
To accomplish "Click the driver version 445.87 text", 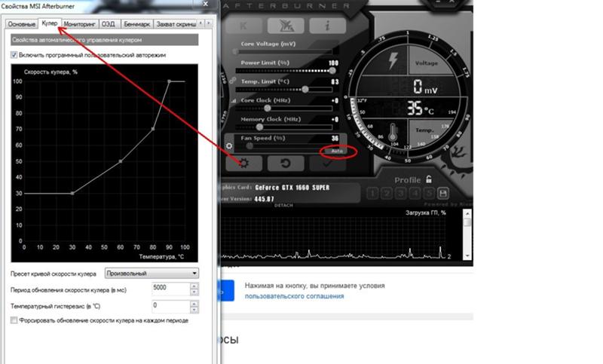I will tap(265, 199).
